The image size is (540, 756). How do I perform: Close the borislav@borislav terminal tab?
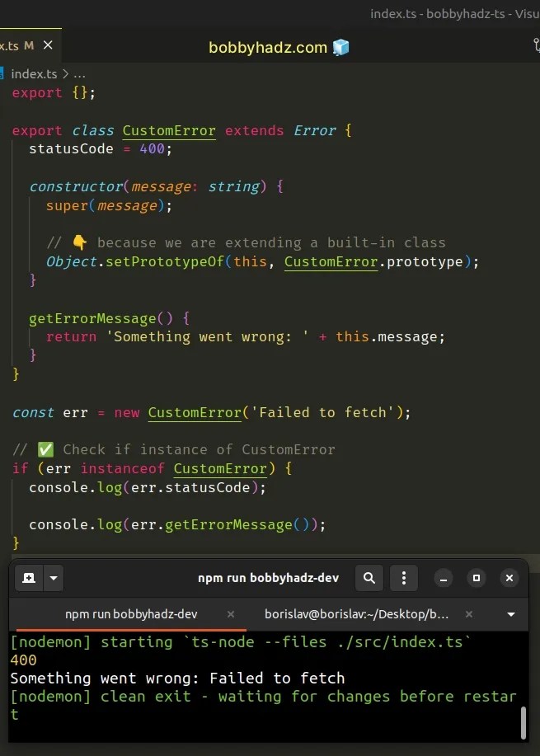point(469,614)
